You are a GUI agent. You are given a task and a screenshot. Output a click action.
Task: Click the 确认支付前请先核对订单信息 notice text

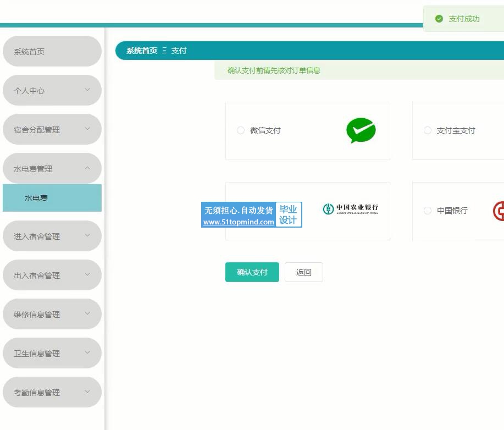point(274,70)
